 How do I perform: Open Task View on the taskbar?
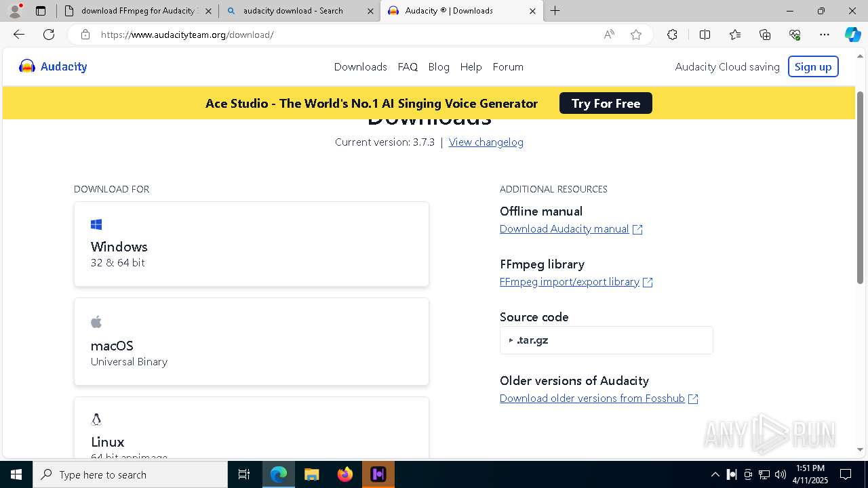pos(244,474)
